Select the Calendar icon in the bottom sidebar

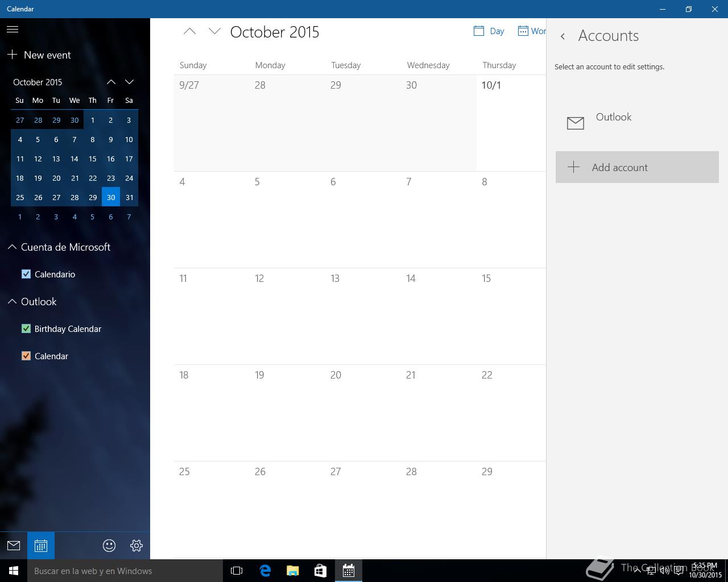[x=41, y=546]
